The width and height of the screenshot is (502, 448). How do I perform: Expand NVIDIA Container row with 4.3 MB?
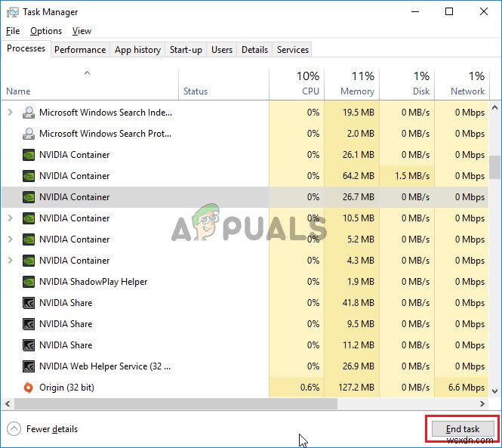[11, 260]
